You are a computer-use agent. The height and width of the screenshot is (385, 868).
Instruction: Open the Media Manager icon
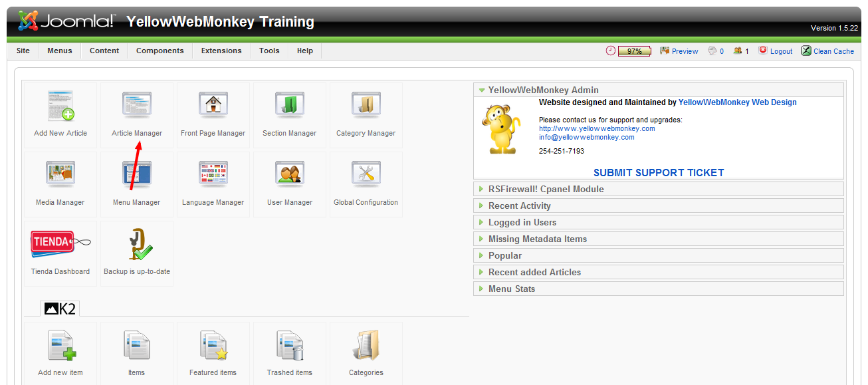point(60,176)
